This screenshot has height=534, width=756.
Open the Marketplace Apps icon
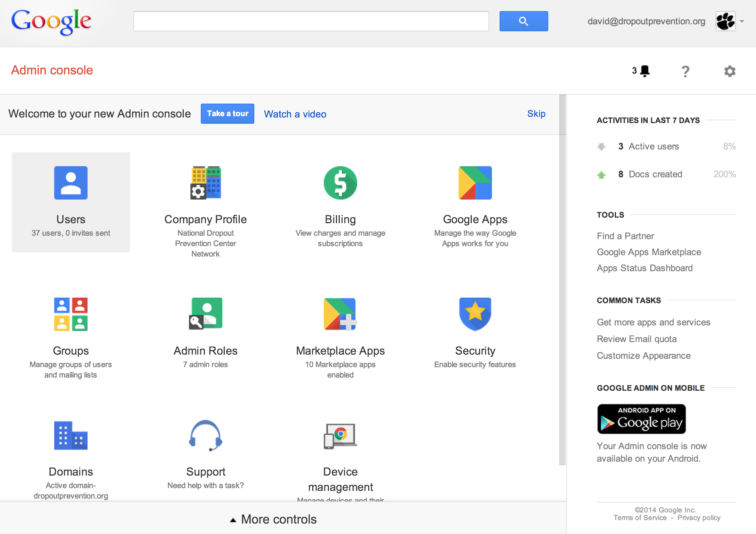coord(340,314)
